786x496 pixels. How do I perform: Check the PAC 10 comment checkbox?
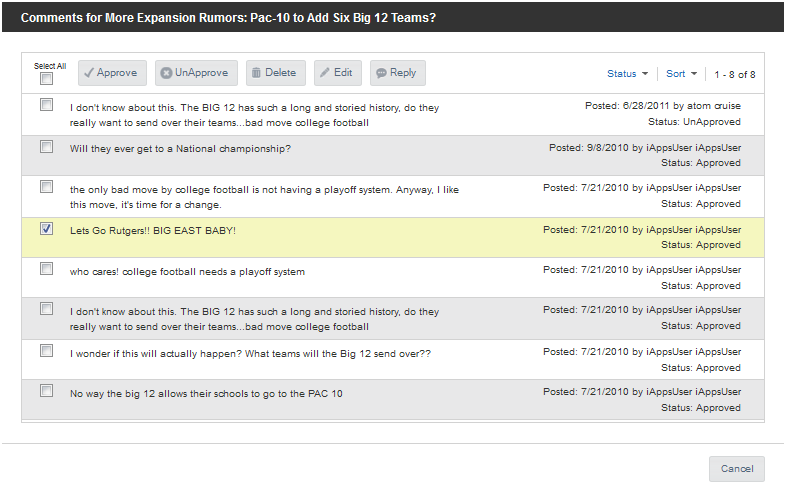(47, 390)
